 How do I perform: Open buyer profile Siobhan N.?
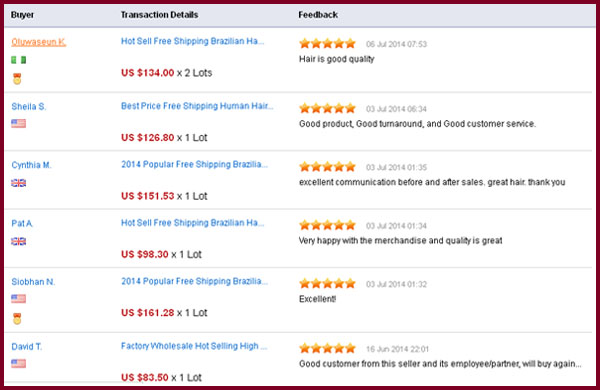click(33, 282)
